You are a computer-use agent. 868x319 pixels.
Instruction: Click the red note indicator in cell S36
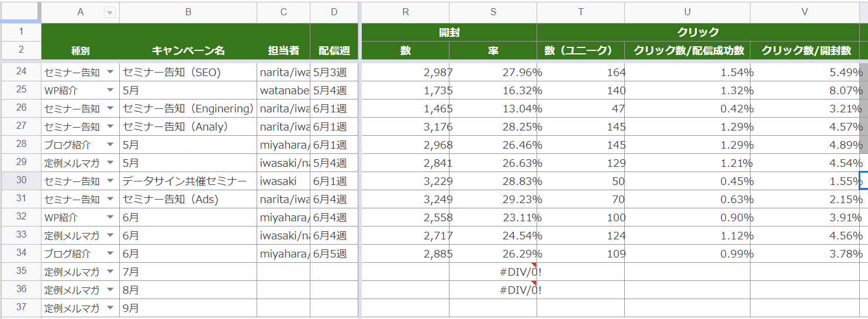click(534, 284)
